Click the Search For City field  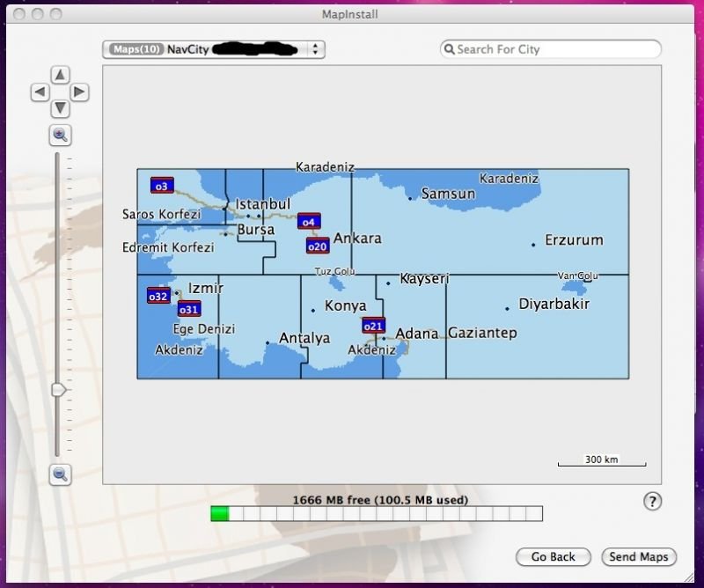(554, 49)
